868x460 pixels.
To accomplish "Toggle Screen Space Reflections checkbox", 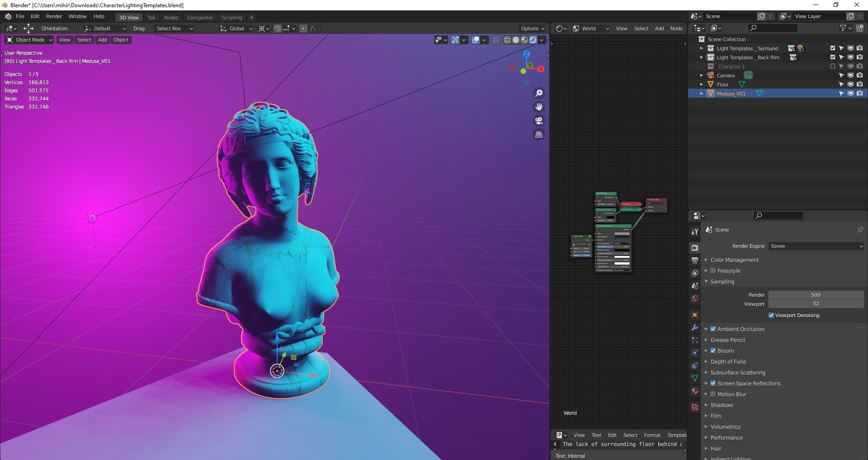I will [713, 384].
